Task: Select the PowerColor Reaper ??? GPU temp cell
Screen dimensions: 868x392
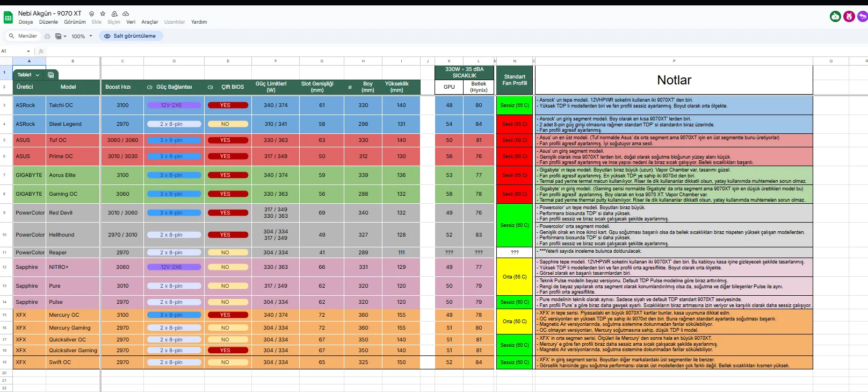Action: (449, 253)
